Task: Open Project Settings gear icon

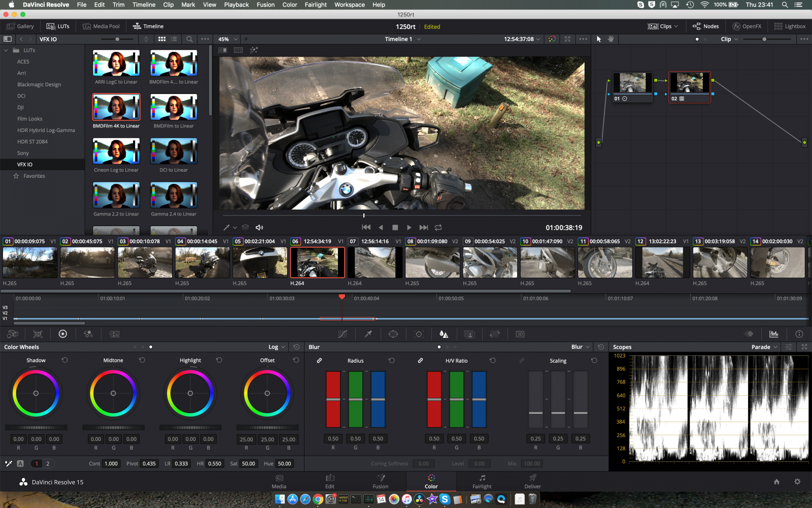Action: coord(797,482)
